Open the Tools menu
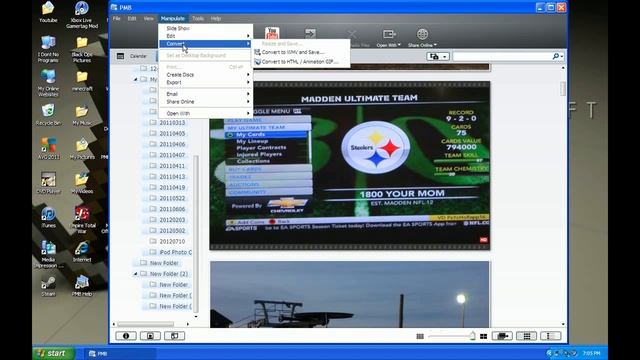Image resolution: width=640 pixels, height=360 pixels. tap(198, 18)
